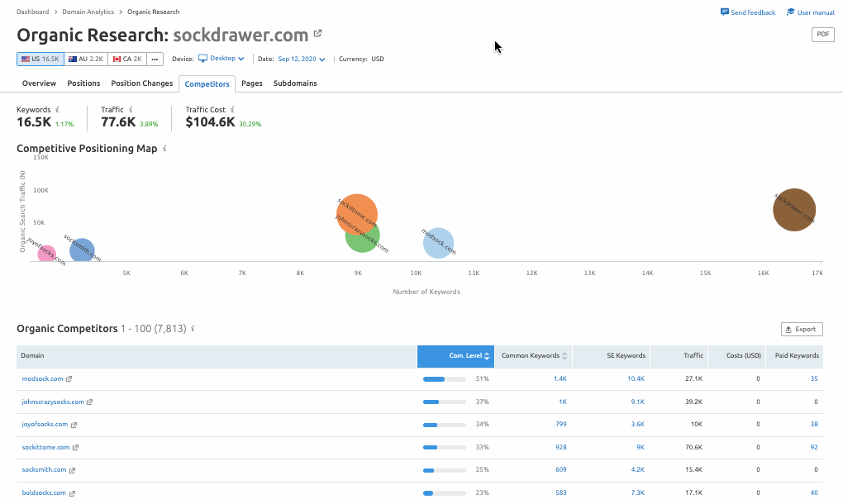Click sockittome.com paid keywords 92

click(x=814, y=447)
